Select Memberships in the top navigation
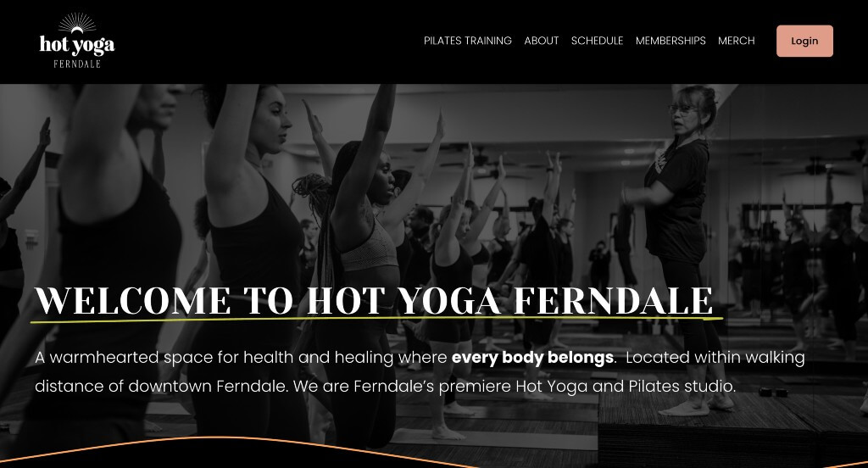This screenshot has width=868, height=468. click(670, 41)
